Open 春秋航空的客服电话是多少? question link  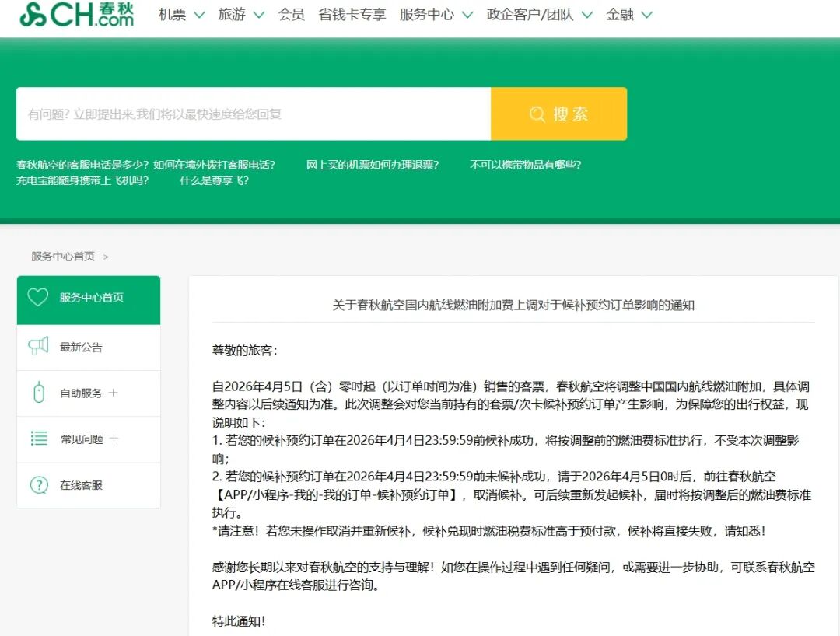[82, 165]
